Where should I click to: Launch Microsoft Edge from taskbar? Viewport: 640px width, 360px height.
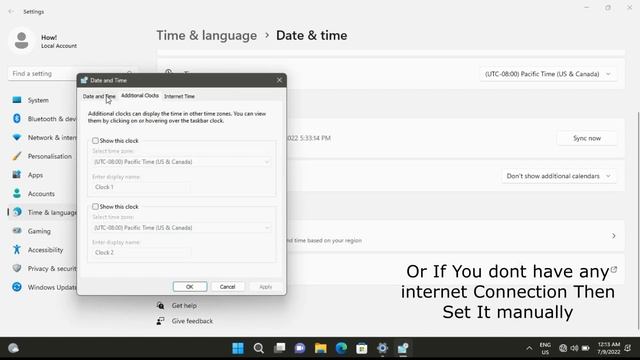click(341, 348)
